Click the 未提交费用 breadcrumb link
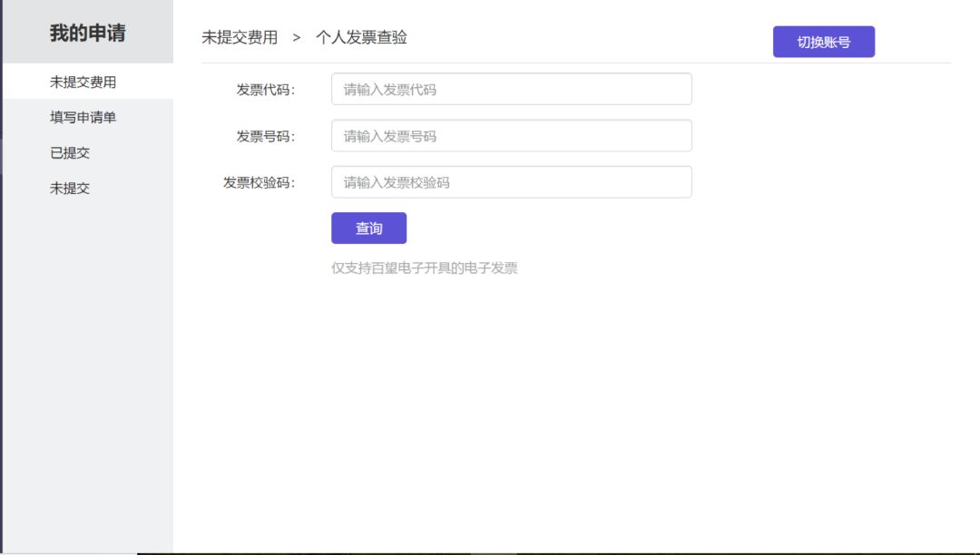The width and height of the screenshot is (980, 555). pos(240,37)
